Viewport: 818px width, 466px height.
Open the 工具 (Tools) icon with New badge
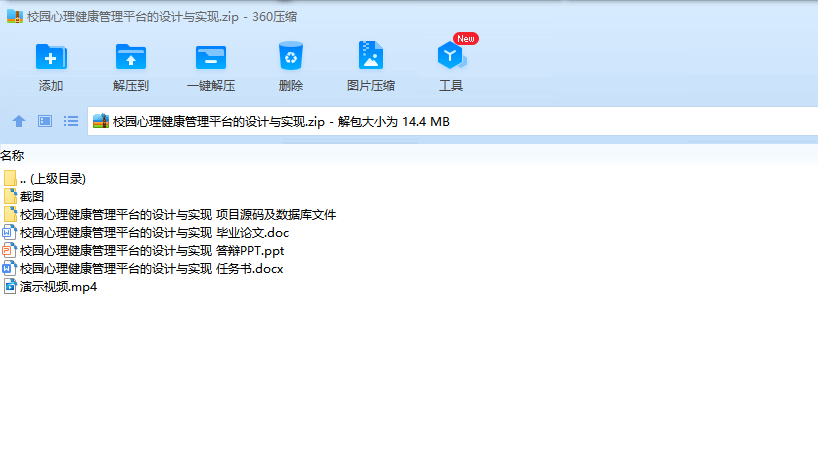coord(452,55)
